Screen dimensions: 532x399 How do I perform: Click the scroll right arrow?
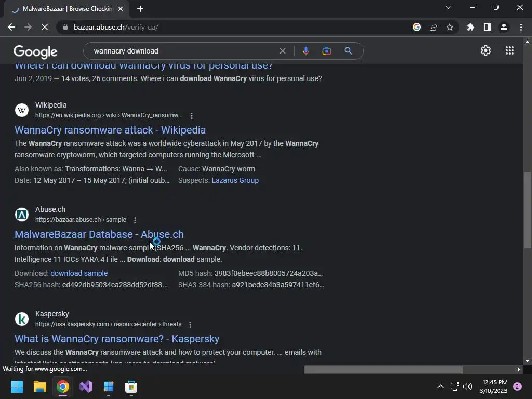pos(519,369)
